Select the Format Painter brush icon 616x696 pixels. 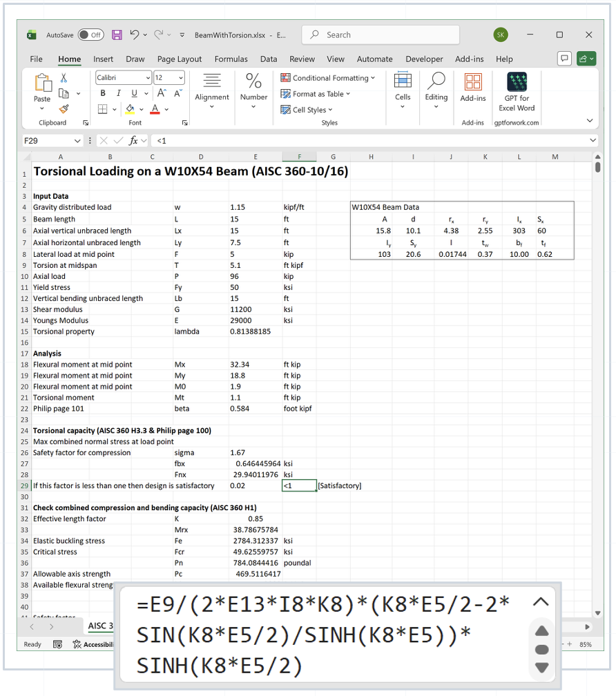pyautogui.click(x=64, y=109)
